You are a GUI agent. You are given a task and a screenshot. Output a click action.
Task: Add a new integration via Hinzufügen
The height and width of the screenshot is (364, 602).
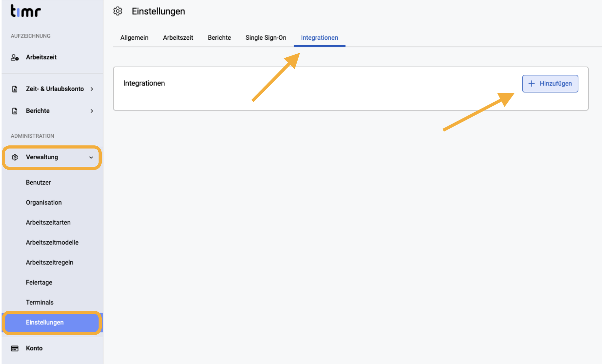550,83
